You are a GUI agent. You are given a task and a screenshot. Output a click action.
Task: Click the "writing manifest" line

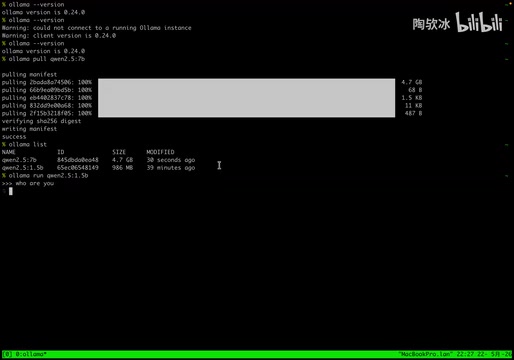point(29,129)
